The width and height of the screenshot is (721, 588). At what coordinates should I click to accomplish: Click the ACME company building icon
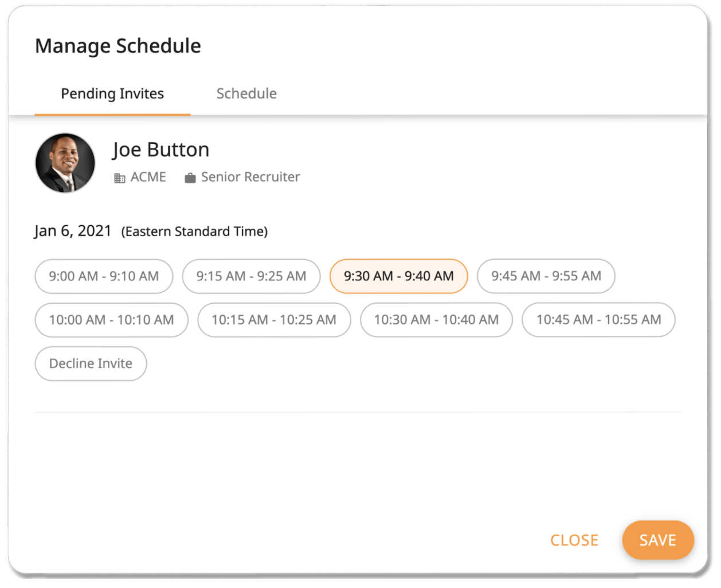[119, 178]
